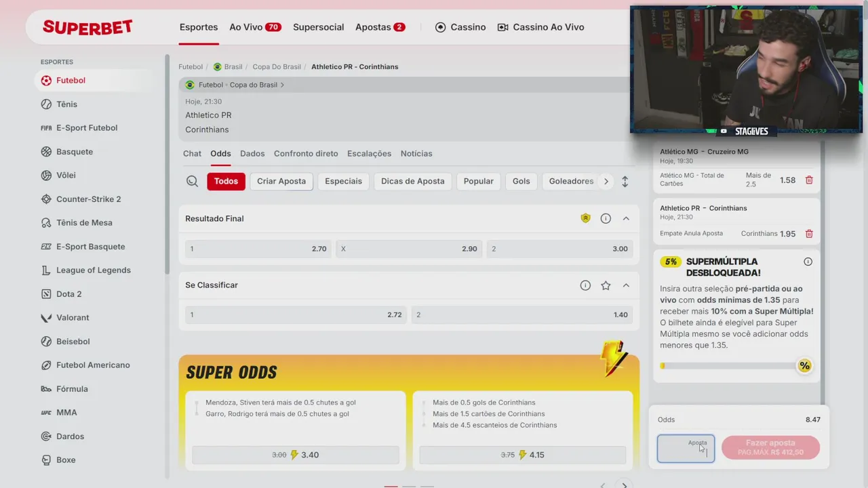Switch to the Chat tab

pos(192,154)
